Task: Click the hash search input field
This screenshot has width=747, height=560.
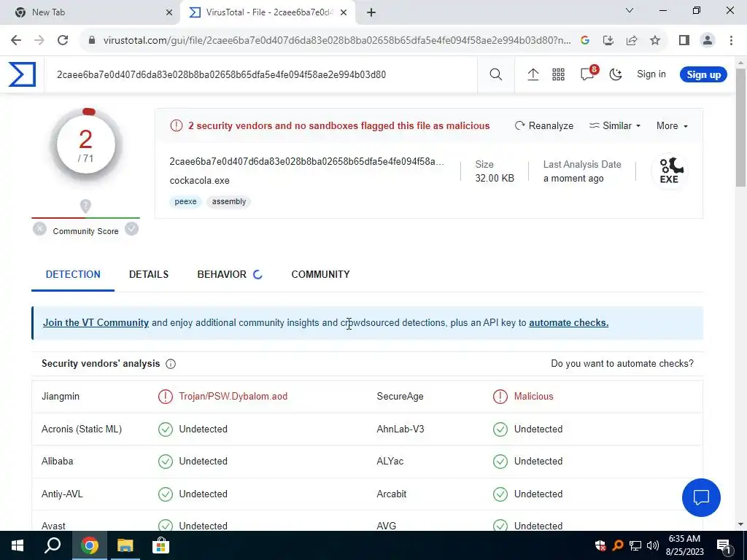Action: coord(260,74)
